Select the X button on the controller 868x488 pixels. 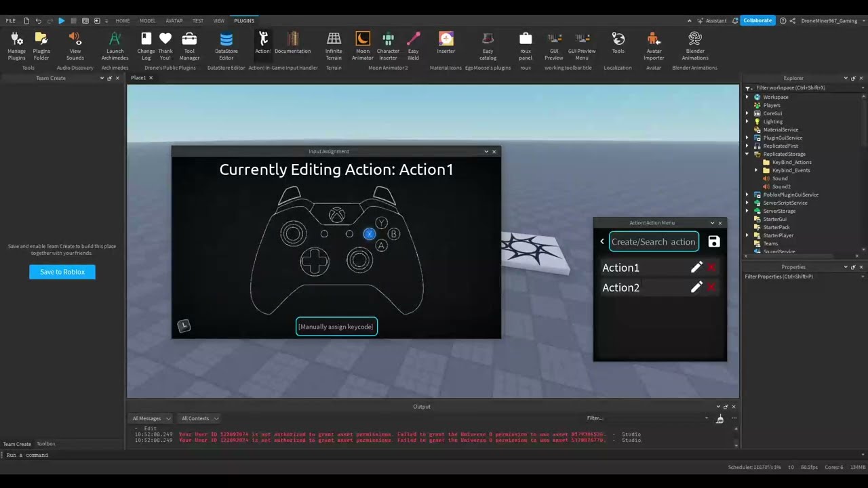pos(369,234)
